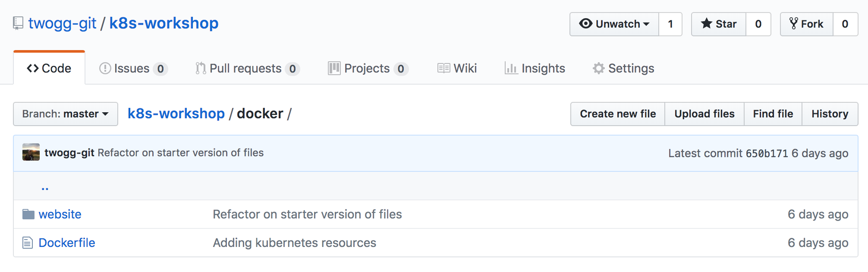Click the watchers count 1
The width and height of the screenshot is (868, 272).
click(x=670, y=24)
